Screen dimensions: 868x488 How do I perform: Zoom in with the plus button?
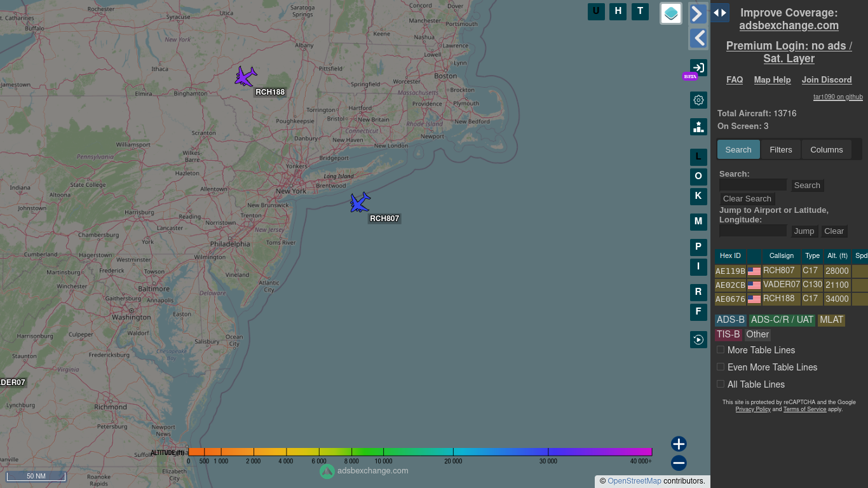[679, 444]
